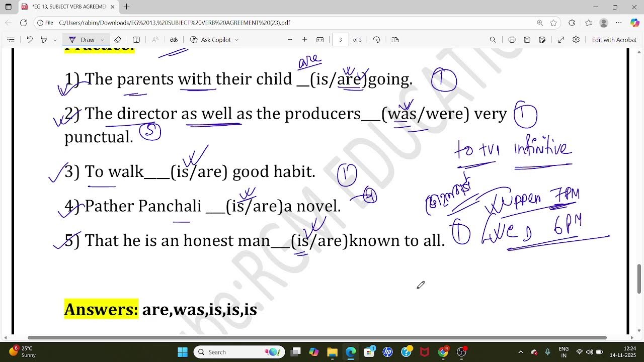Open the browser profile menu
Image resolution: width=644 pixels, height=362 pixels.
[604, 23]
